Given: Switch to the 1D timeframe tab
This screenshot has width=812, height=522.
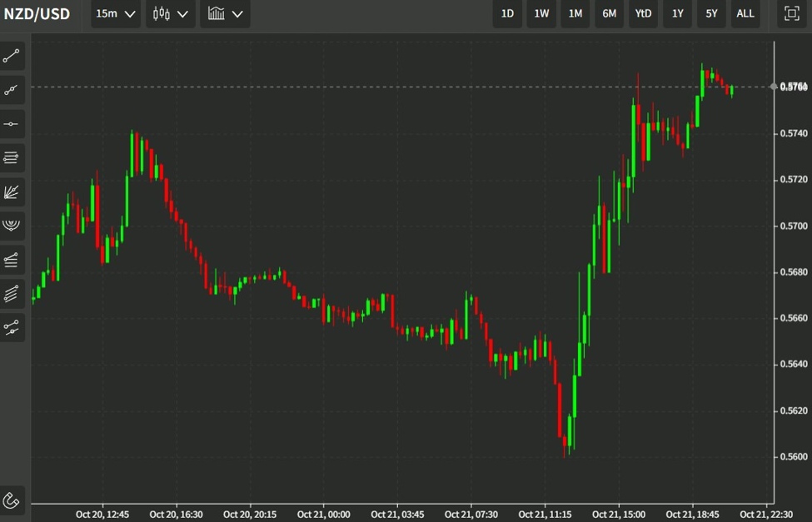Looking at the screenshot, I should (507, 14).
